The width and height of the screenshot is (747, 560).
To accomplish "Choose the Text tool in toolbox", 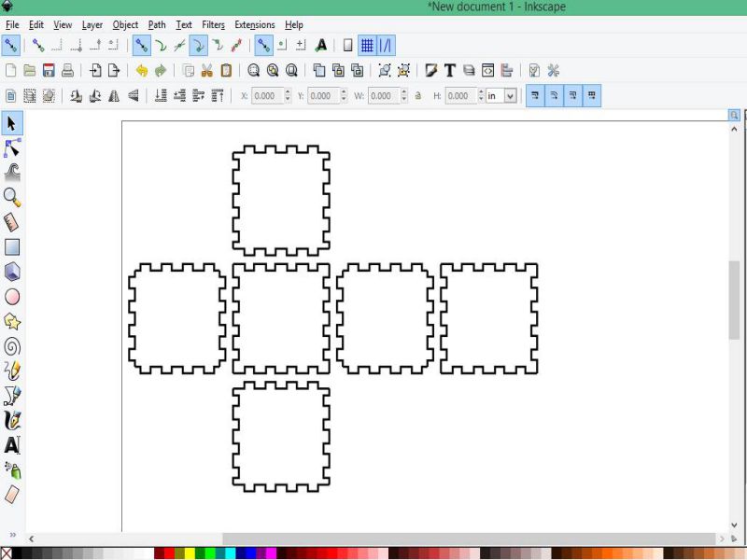I will (x=12, y=445).
